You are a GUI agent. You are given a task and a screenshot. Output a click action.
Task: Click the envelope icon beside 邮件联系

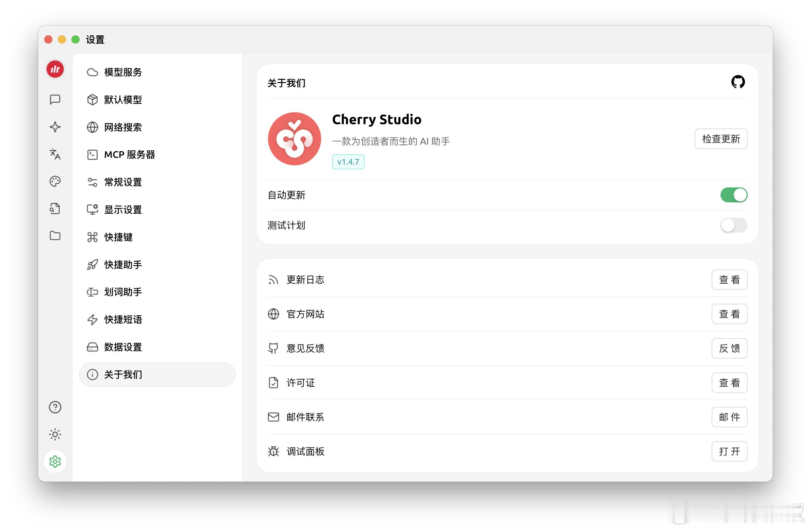[273, 417]
